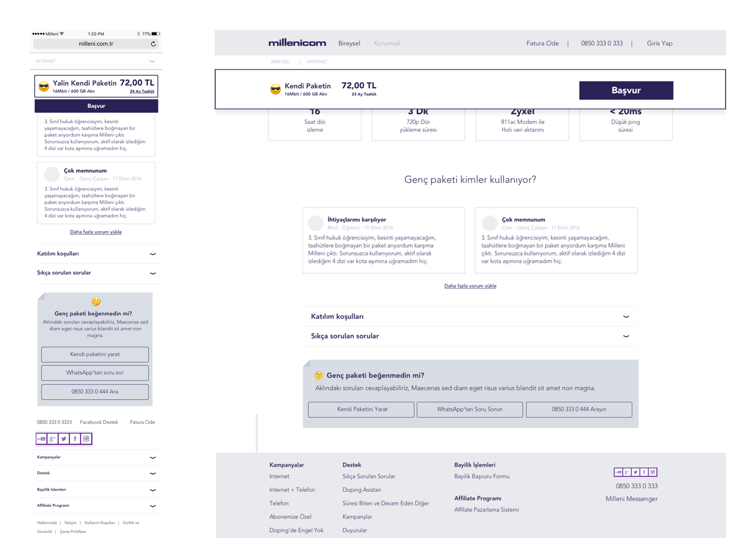Click the sunglasses emoji in the desktop package bar
This screenshot has height=538, width=756.
coord(276,89)
